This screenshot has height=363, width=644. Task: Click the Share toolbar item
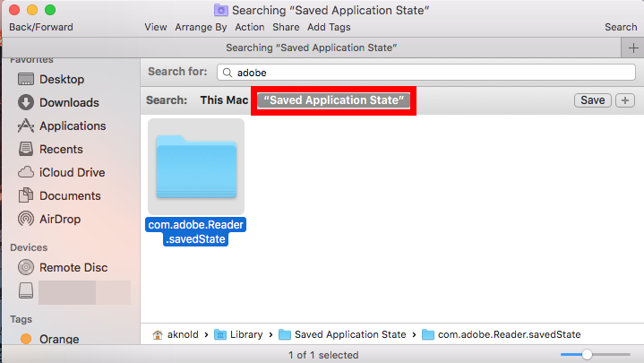[x=286, y=27]
